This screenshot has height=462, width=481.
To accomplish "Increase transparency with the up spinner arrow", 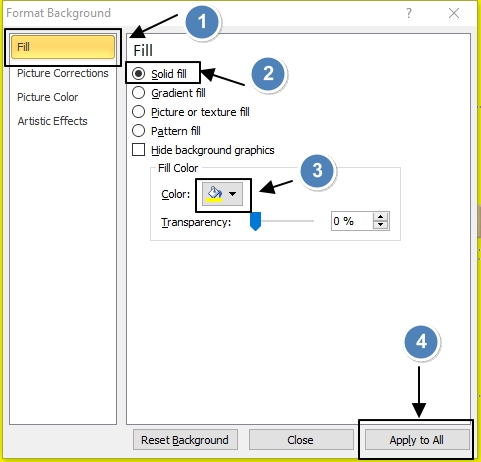I will 380,217.
